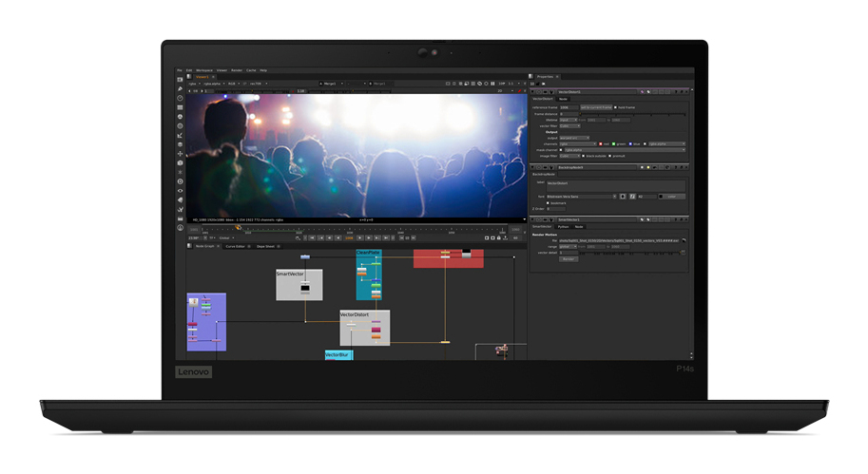Open the range global dropdown
This screenshot has width=868, height=474.
568,247
